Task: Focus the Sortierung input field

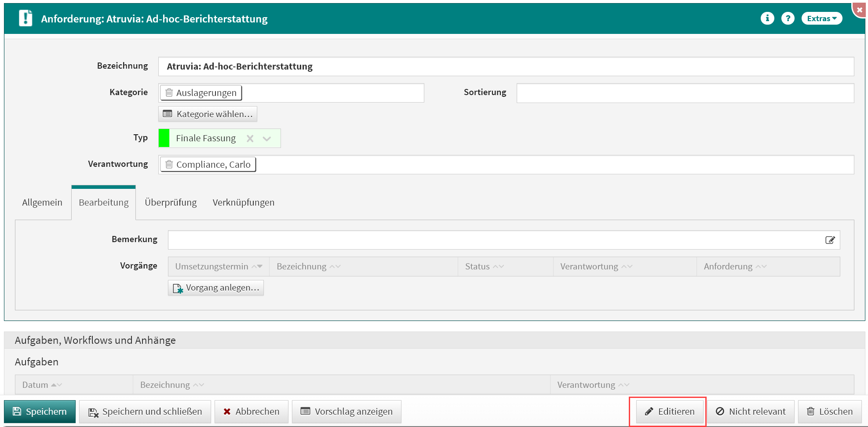Action: 685,93
